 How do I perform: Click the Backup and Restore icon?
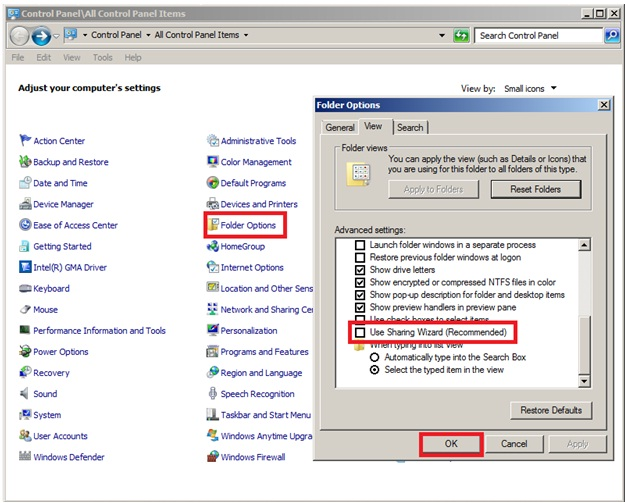click(25, 161)
